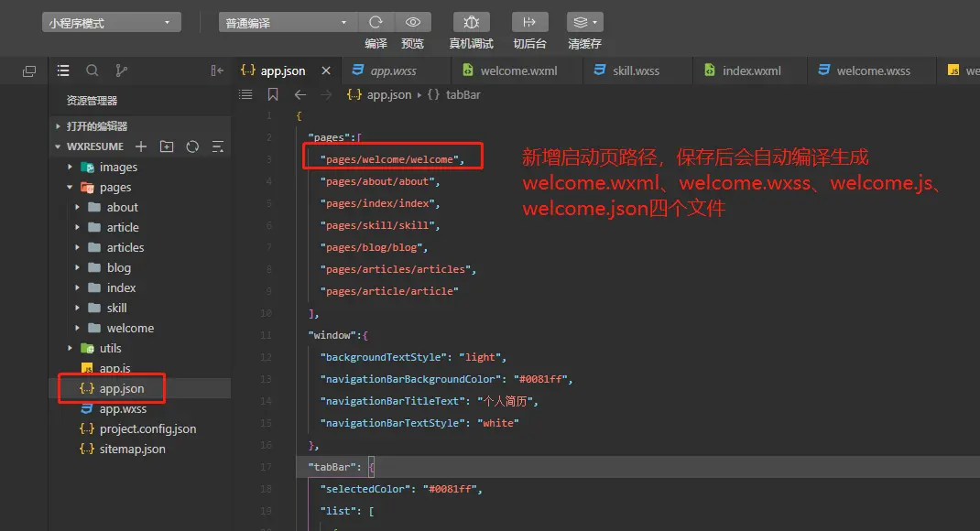Expand the index folder
Image resolution: width=980 pixels, height=531 pixels.
[140, 287]
